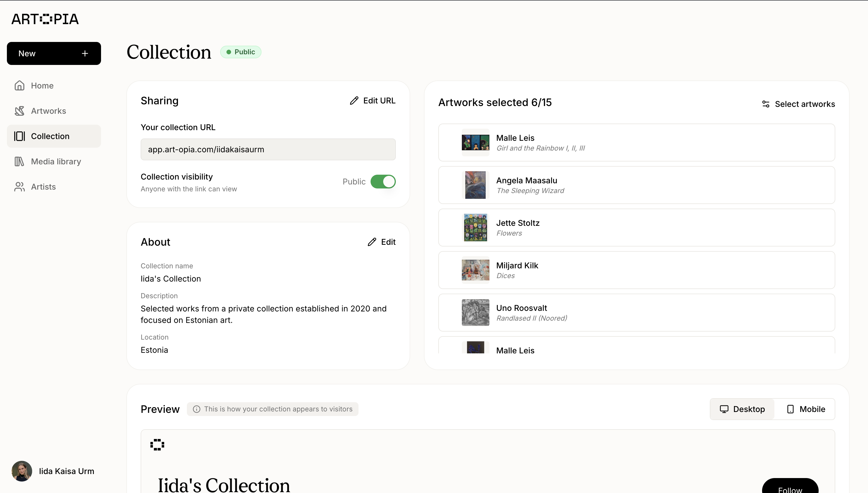This screenshot has height=493, width=868.
Task: Click the Artopia logo
Action: coord(45,19)
